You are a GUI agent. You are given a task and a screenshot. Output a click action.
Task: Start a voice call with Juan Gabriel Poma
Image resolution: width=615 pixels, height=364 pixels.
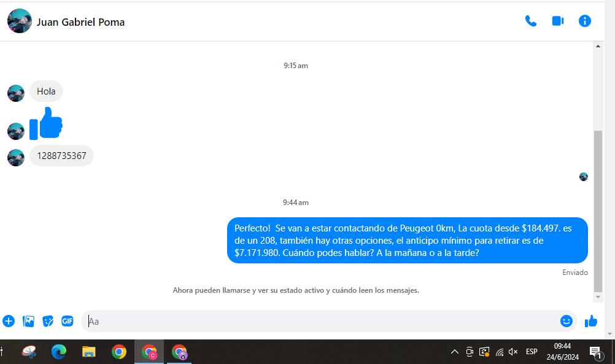[531, 21]
